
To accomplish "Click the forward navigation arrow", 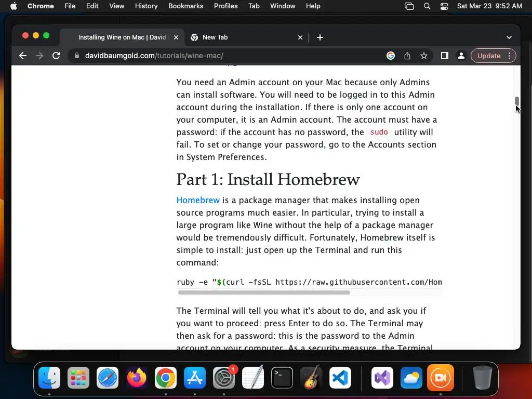I will [39, 56].
